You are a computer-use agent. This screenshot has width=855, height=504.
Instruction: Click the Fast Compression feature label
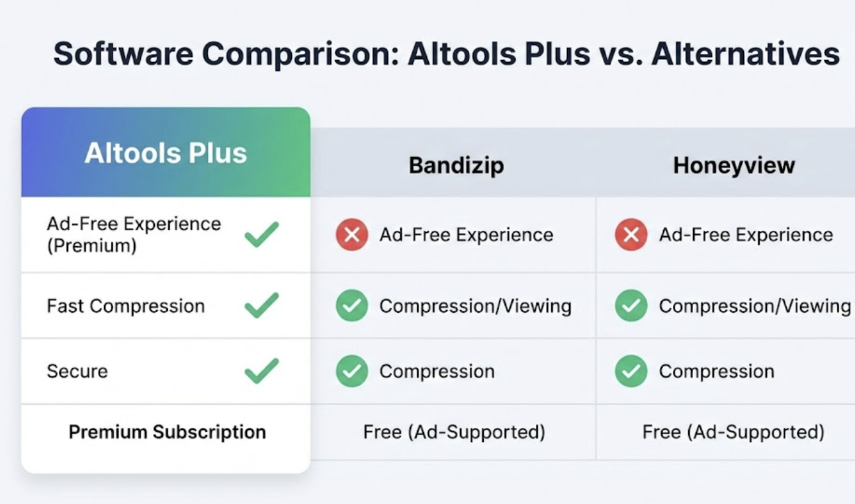pyautogui.click(x=126, y=306)
